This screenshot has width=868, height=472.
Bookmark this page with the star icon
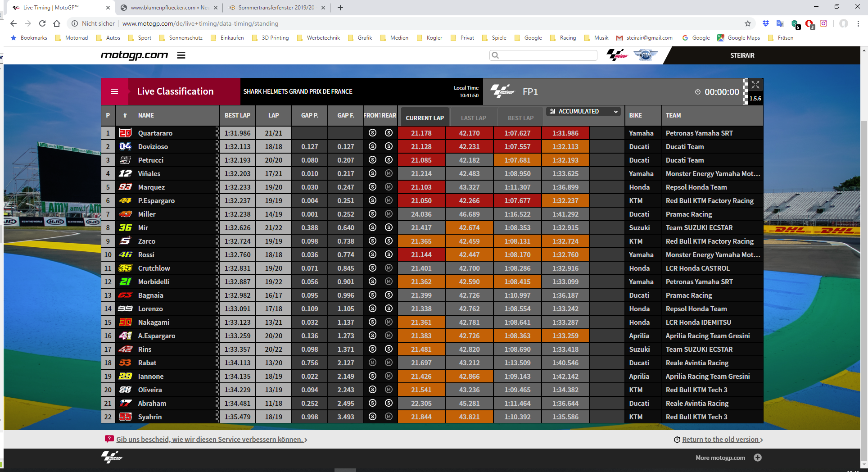[x=748, y=23]
